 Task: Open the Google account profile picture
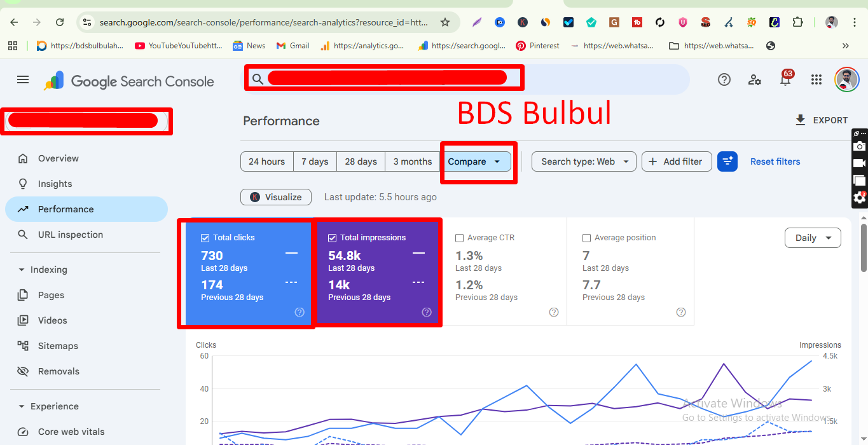846,79
